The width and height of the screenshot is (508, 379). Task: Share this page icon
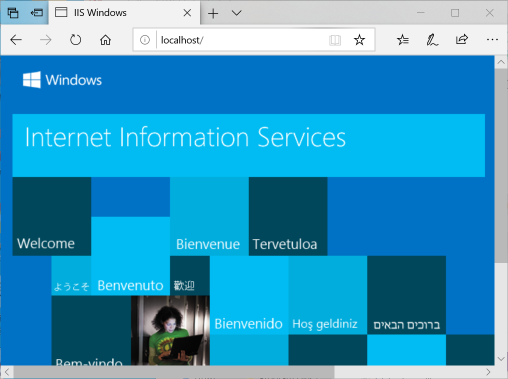tap(462, 40)
